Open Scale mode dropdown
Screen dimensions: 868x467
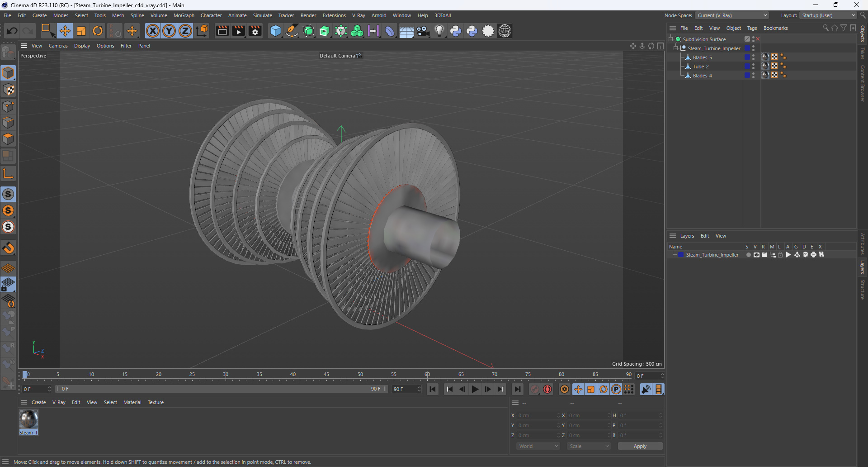[x=589, y=446]
